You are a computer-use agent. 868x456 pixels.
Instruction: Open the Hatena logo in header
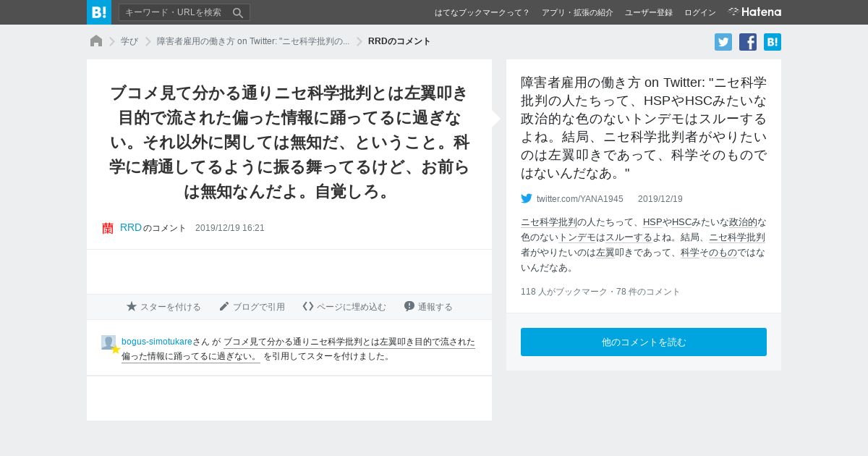pos(754,12)
